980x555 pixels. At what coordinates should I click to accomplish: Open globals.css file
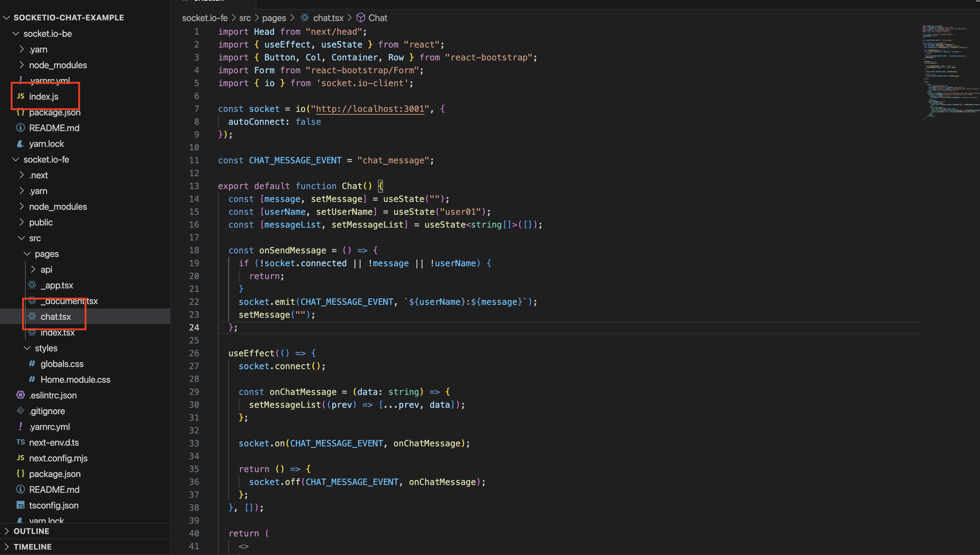pyautogui.click(x=62, y=364)
